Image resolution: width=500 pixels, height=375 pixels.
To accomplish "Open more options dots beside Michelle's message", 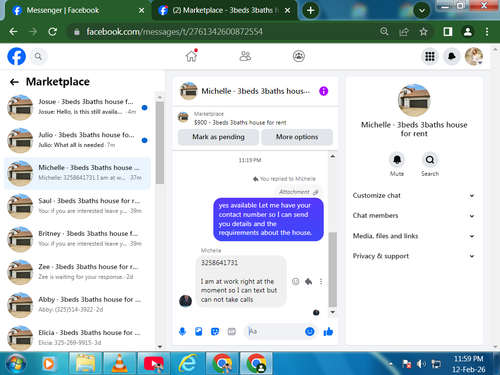I will tap(321, 281).
